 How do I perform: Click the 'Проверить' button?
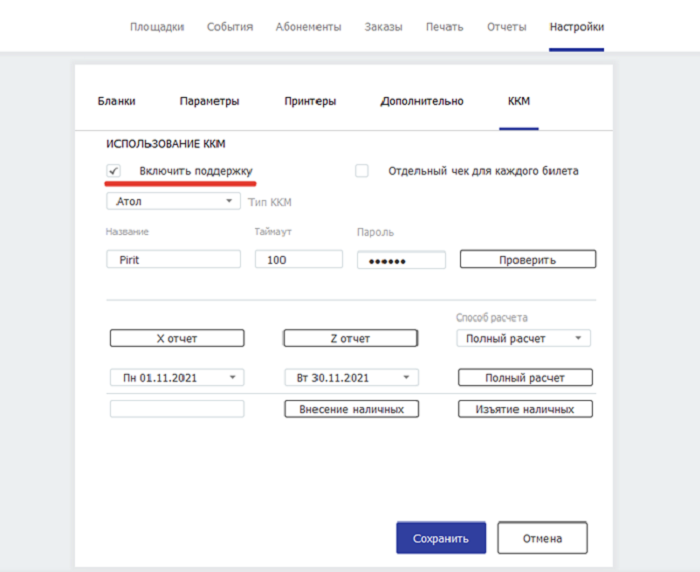[527, 259]
